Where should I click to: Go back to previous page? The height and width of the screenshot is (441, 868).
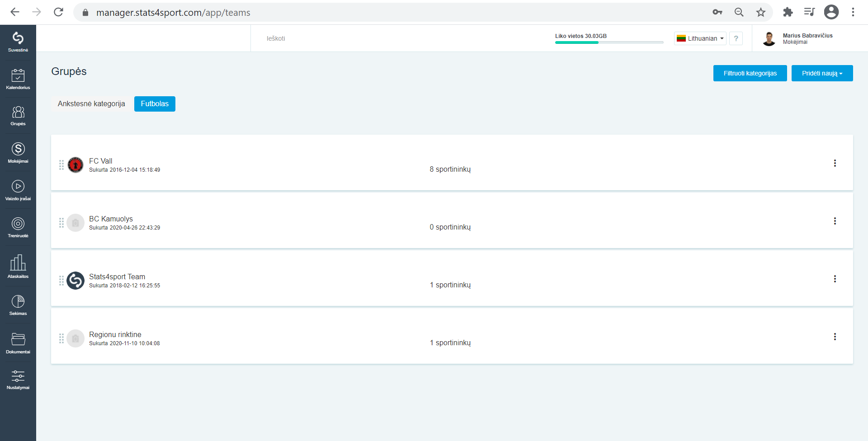pyautogui.click(x=15, y=12)
